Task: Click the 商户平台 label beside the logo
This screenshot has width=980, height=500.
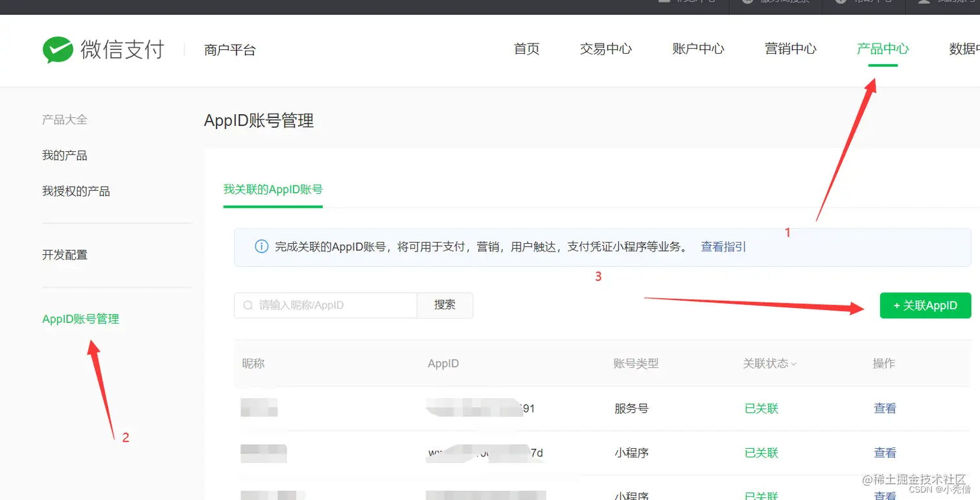Action: 229,50
